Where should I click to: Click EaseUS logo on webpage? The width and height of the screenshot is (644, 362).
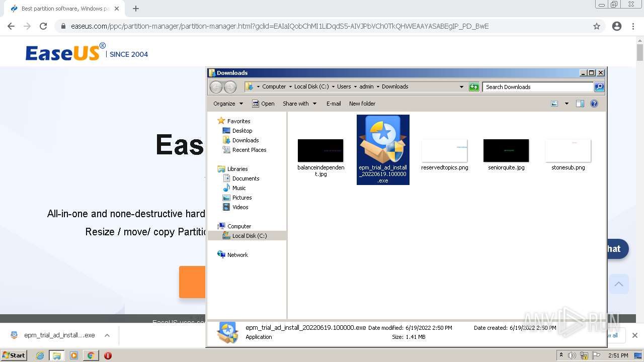[65, 53]
